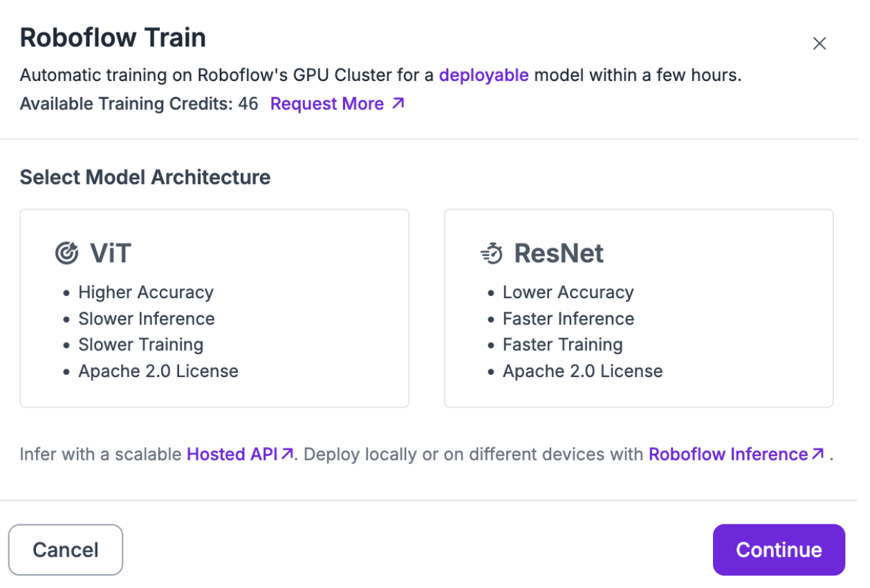Open the Roboflow Inference link
Viewport: 870px width, 588px height.
[x=737, y=454]
